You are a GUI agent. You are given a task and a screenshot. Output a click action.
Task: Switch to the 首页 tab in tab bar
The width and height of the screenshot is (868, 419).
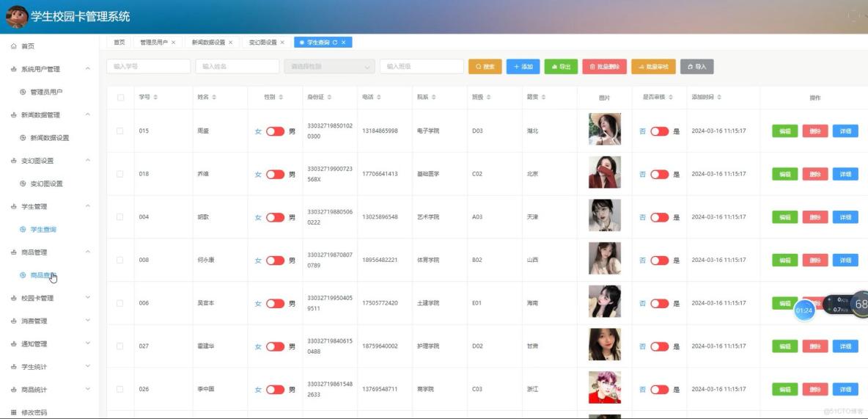pyautogui.click(x=119, y=42)
